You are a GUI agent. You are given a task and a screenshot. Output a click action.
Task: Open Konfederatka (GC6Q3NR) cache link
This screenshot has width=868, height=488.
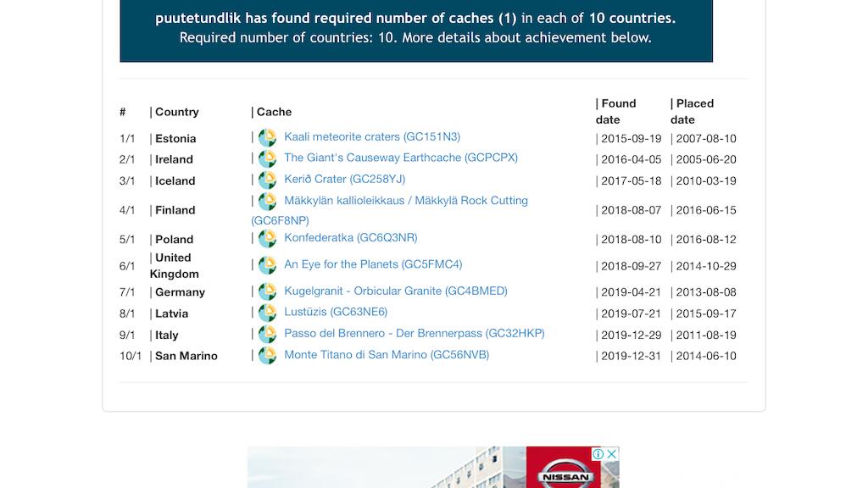[x=350, y=238]
